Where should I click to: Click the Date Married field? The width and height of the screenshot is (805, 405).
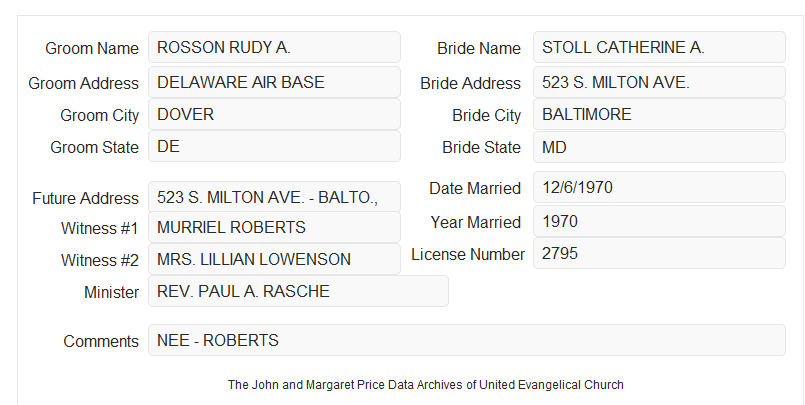tap(659, 187)
